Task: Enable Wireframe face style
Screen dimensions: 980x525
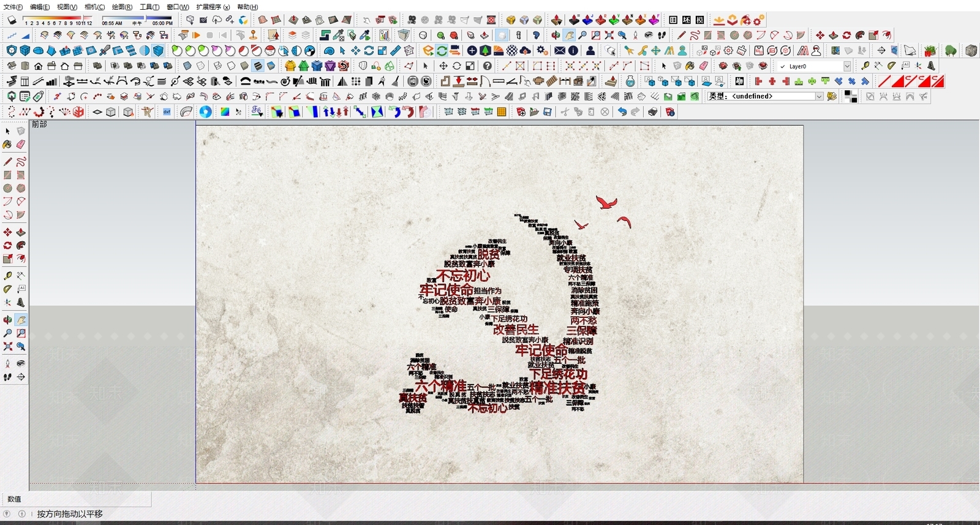Action: point(217,66)
